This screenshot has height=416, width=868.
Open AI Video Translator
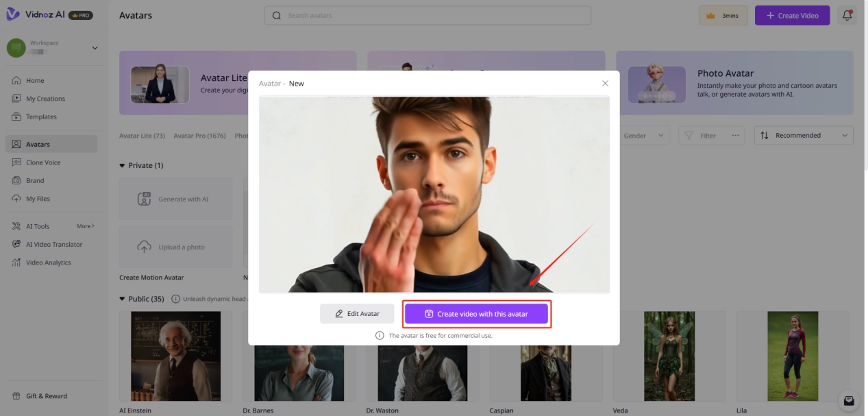(53, 244)
